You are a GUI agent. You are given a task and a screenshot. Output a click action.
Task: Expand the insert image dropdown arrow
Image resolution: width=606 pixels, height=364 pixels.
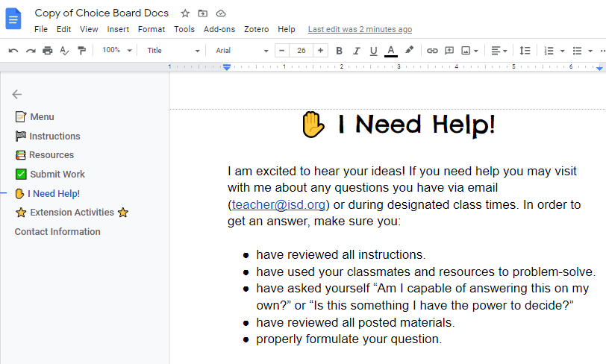[x=475, y=51]
